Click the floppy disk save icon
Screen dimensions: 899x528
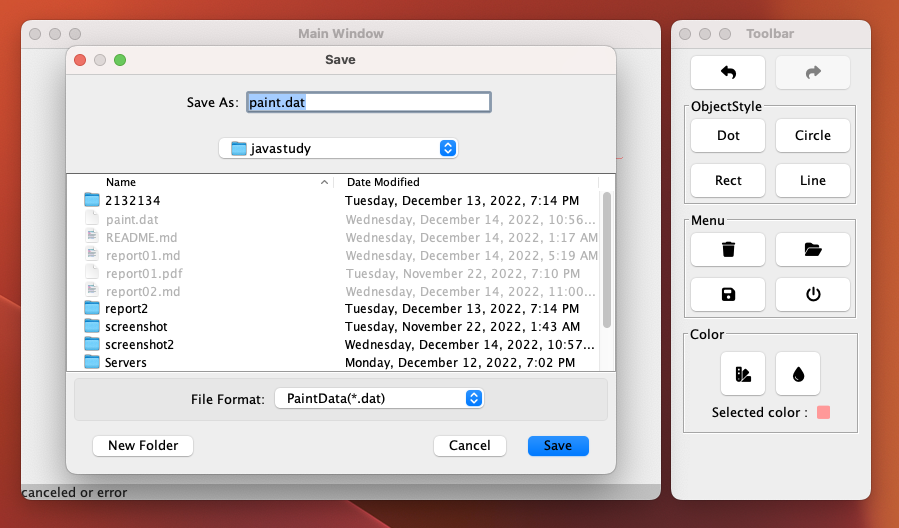(x=728, y=294)
